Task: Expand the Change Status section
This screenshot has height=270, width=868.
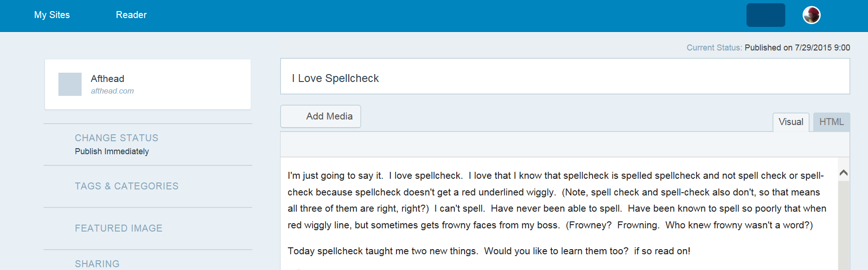Action: click(x=116, y=138)
